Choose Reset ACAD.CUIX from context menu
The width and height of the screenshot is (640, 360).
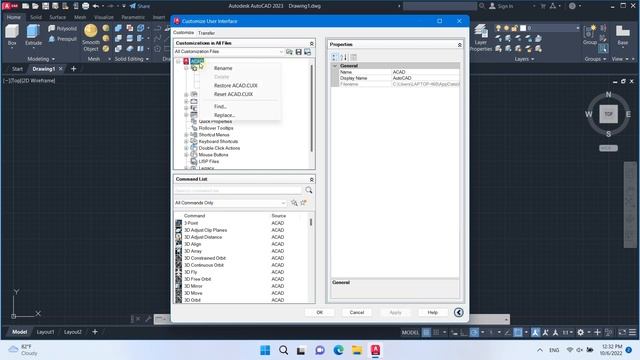pos(233,94)
